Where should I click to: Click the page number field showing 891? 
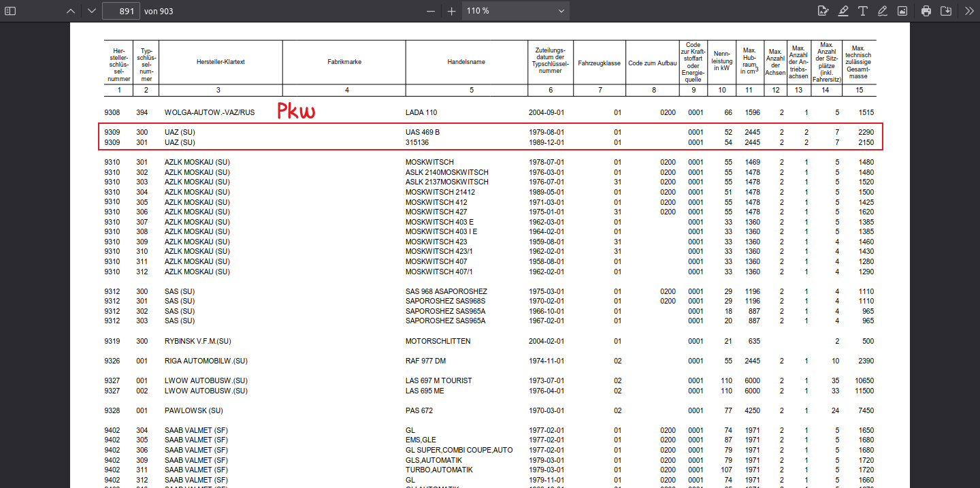point(121,11)
